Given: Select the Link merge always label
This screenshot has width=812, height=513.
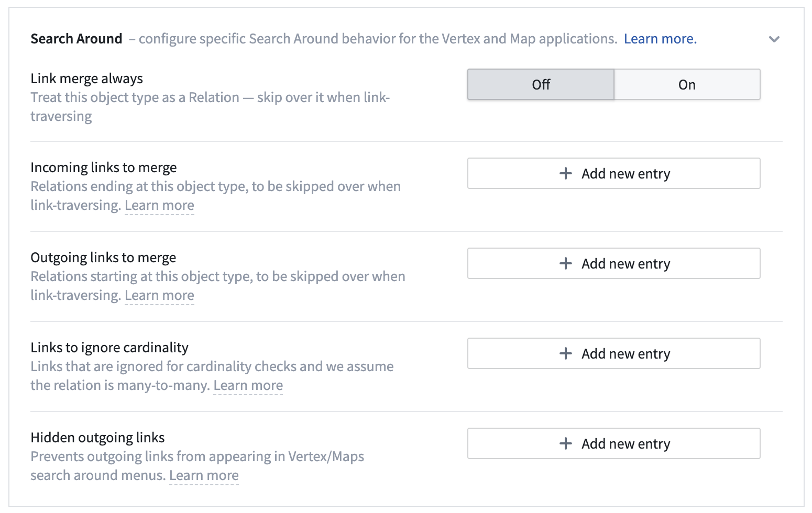Looking at the screenshot, I should click(x=86, y=79).
